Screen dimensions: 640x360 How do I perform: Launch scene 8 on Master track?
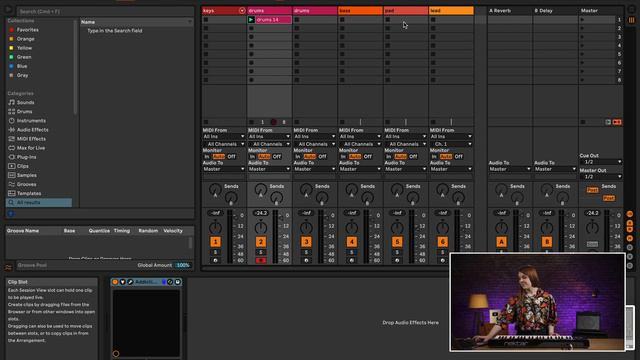tap(582, 80)
